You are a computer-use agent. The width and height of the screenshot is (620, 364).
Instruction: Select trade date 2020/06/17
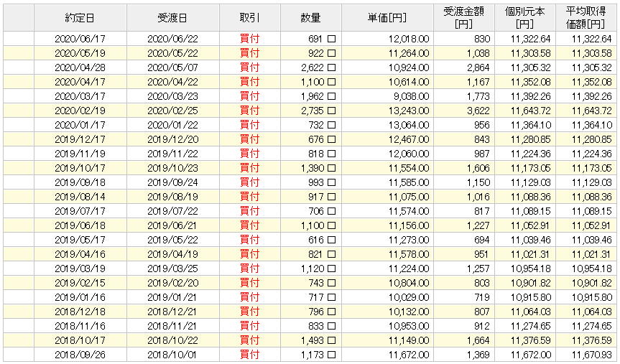80,39
